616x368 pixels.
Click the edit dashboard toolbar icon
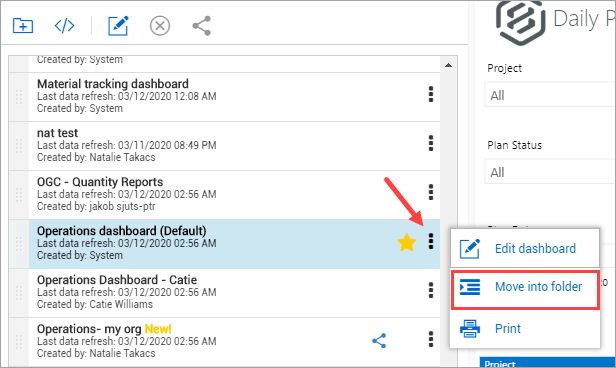(118, 26)
